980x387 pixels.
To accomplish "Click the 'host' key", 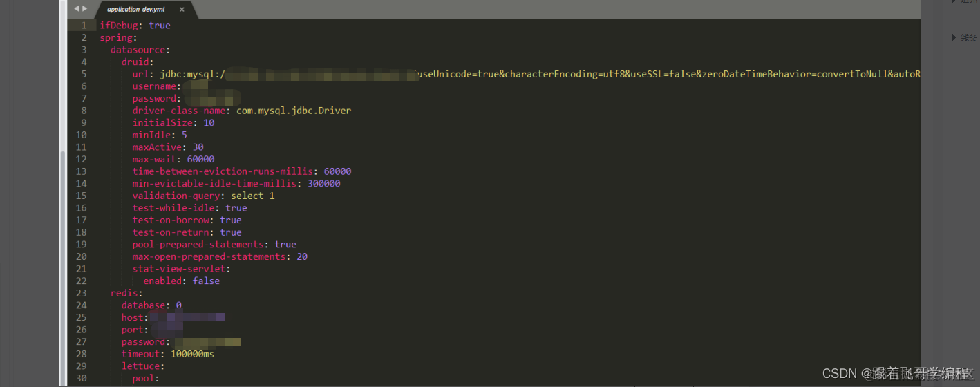I will pyautogui.click(x=133, y=317).
